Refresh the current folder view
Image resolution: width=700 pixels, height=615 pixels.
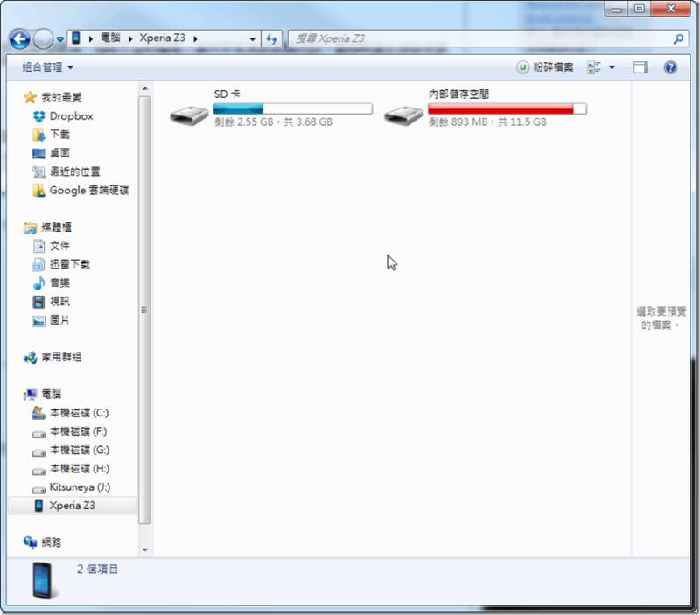pyautogui.click(x=271, y=38)
